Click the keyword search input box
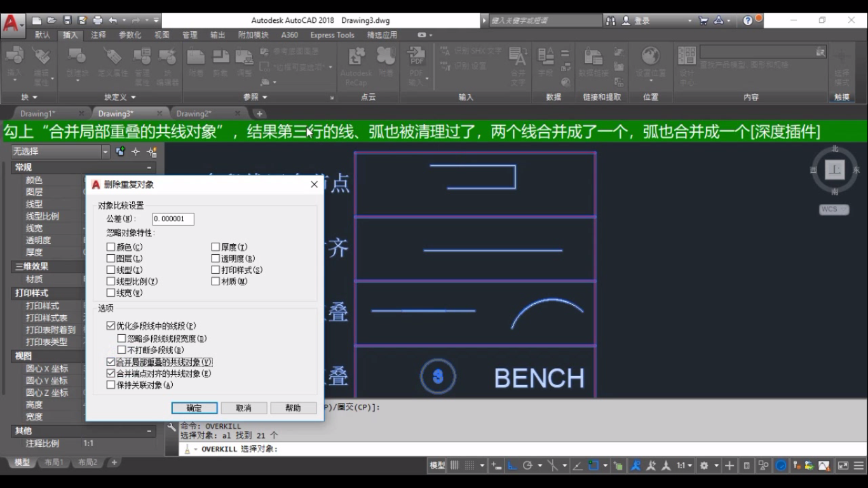 pyautogui.click(x=545, y=20)
